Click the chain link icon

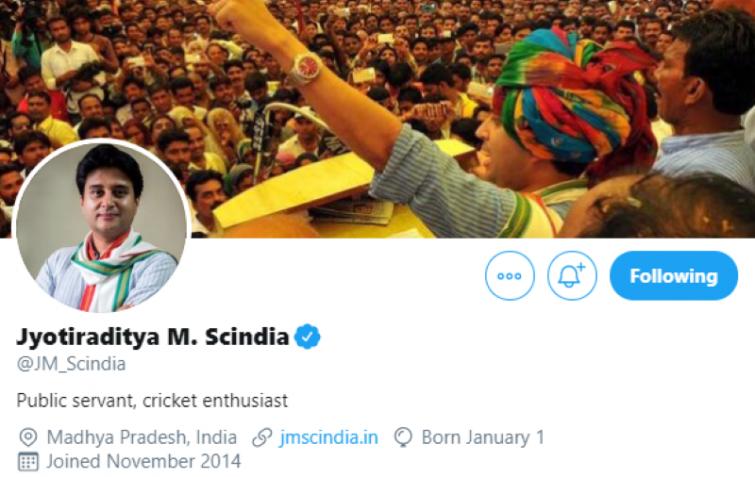[262, 437]
